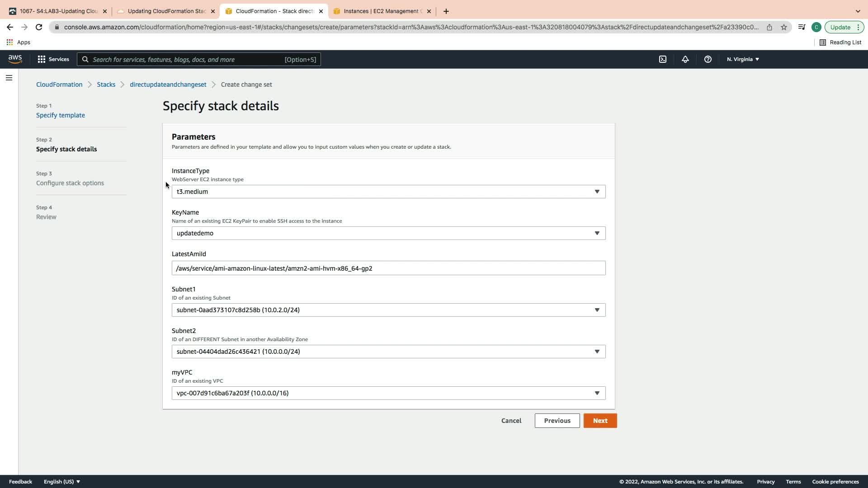Toggle the left navigation hamburger menu
868x488 pixels.
[x=9, y=78]
